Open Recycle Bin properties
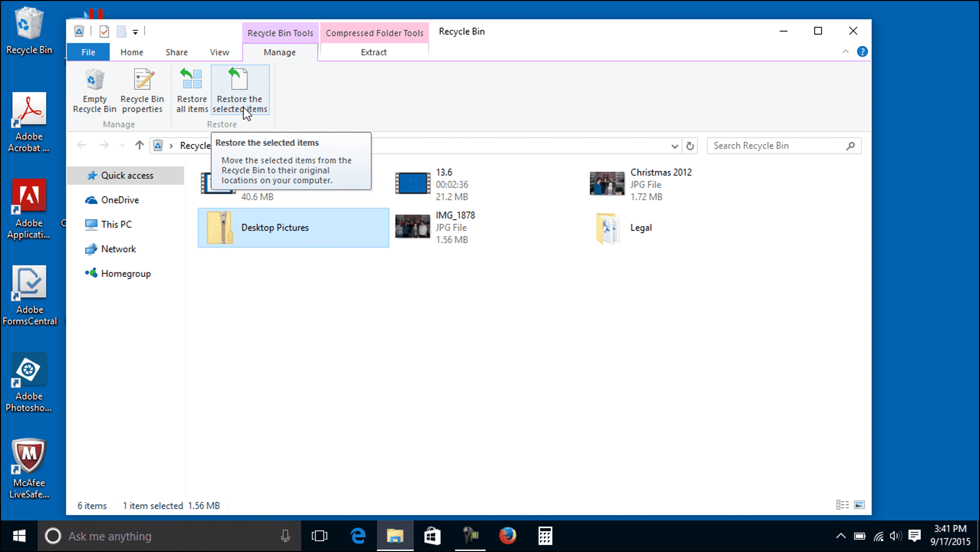Screen dimensions: 980x552 point(142,91)
